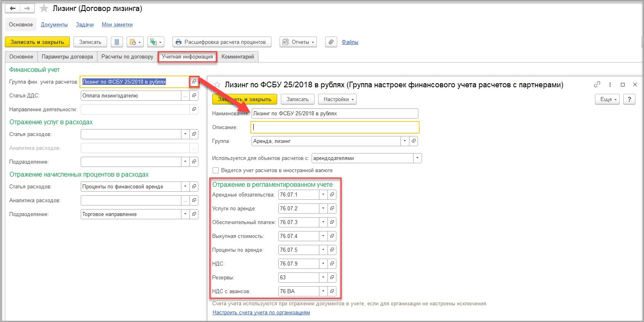
Task: Expand the НДС с авансов account dropdown
Action: coord(323,291)
